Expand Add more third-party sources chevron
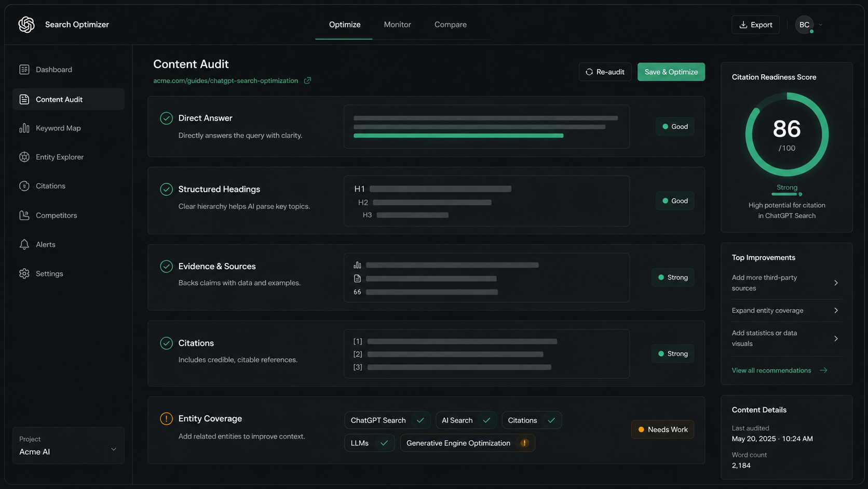868x489 pixels. 836,283
